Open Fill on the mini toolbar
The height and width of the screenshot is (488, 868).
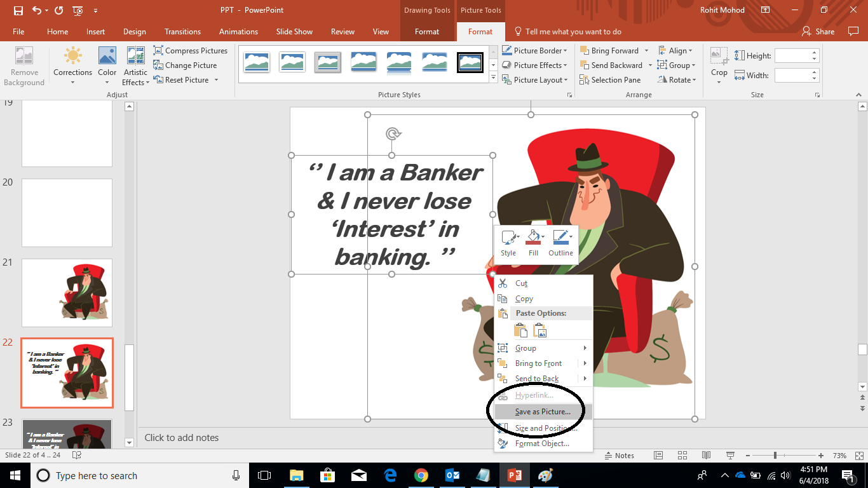point(534,244)
